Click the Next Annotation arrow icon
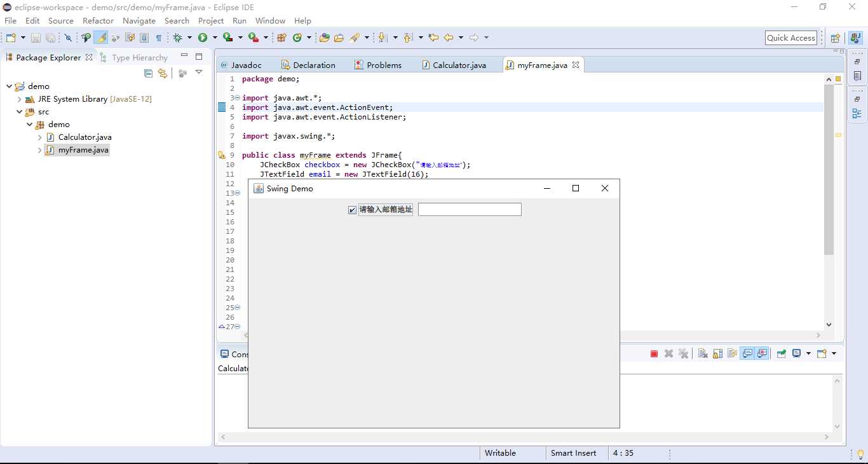The height and width of the screenshot is (464, 868). [382, 38]
